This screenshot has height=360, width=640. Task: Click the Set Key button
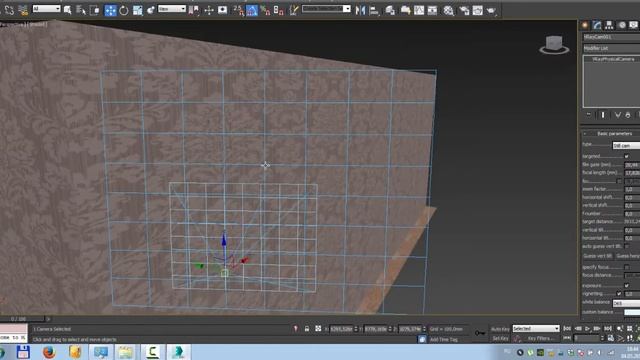point(500,338)
